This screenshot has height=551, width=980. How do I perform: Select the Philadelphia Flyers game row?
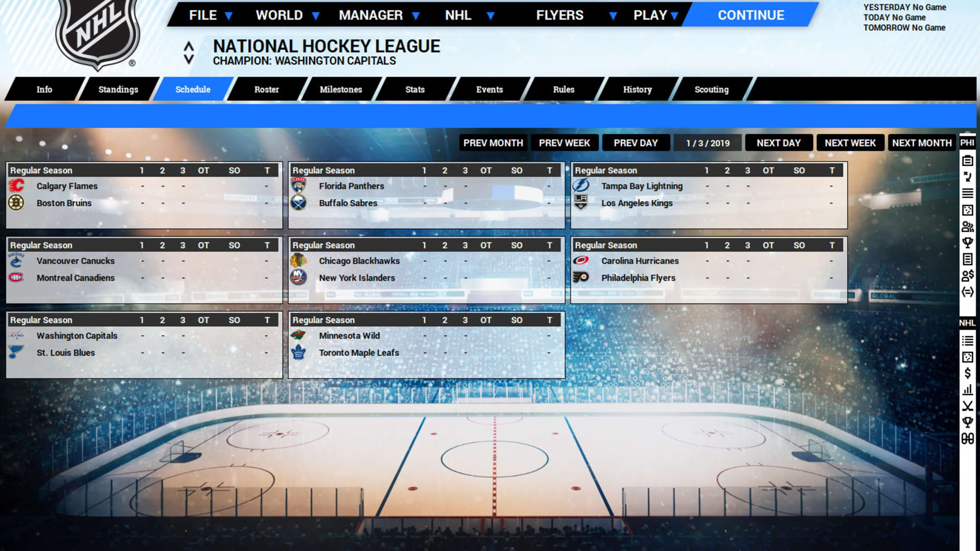point(708,278)
